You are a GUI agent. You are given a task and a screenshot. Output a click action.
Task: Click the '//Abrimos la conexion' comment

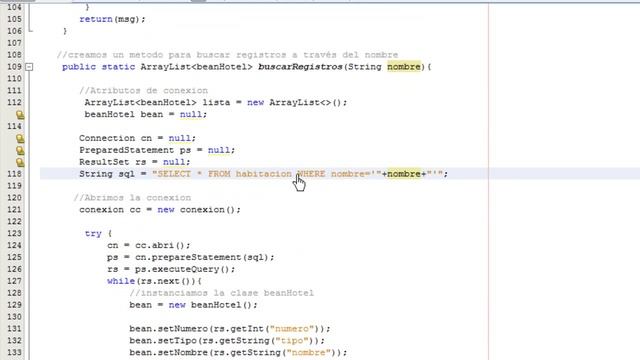click(x=132, y=198)
